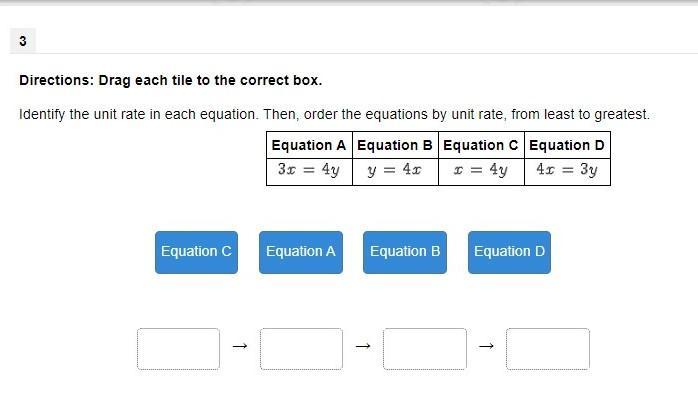Click the arrow between second and third boxes
698x409 pixels.
363,347
